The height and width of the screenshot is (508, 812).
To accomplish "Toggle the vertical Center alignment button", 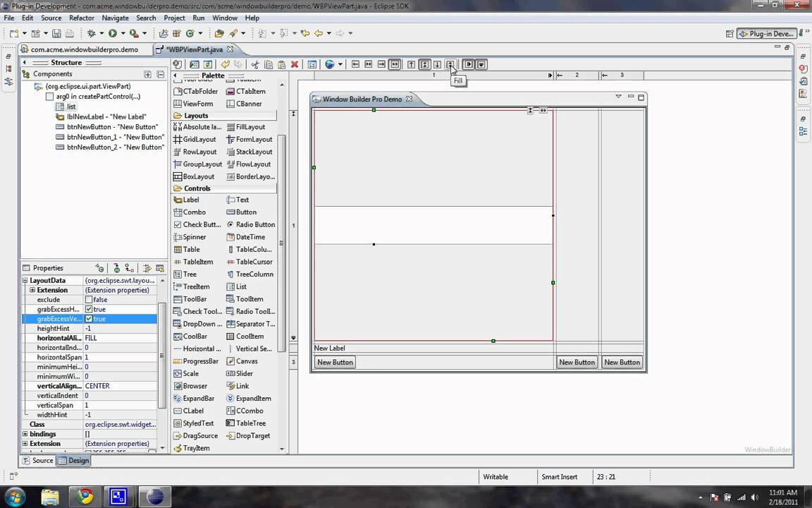I will pyautogui.click(x=424, y=64).
